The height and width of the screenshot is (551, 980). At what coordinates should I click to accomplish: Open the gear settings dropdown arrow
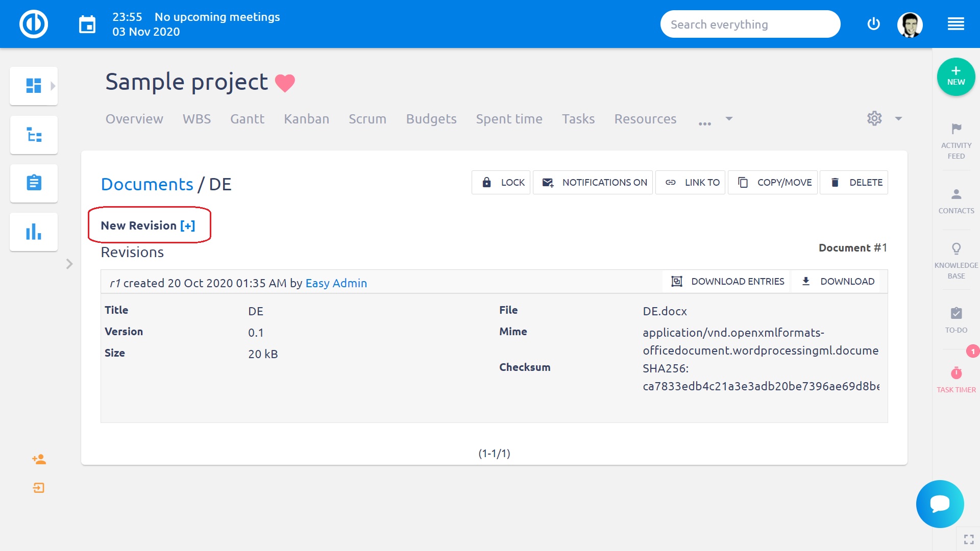pos(898,119)
